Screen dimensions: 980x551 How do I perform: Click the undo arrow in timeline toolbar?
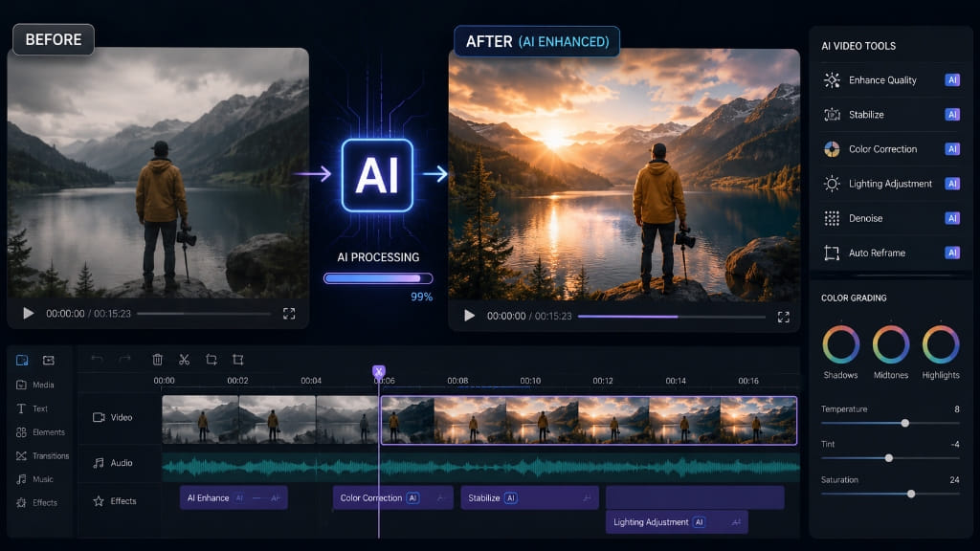click(x=97, y=359)
